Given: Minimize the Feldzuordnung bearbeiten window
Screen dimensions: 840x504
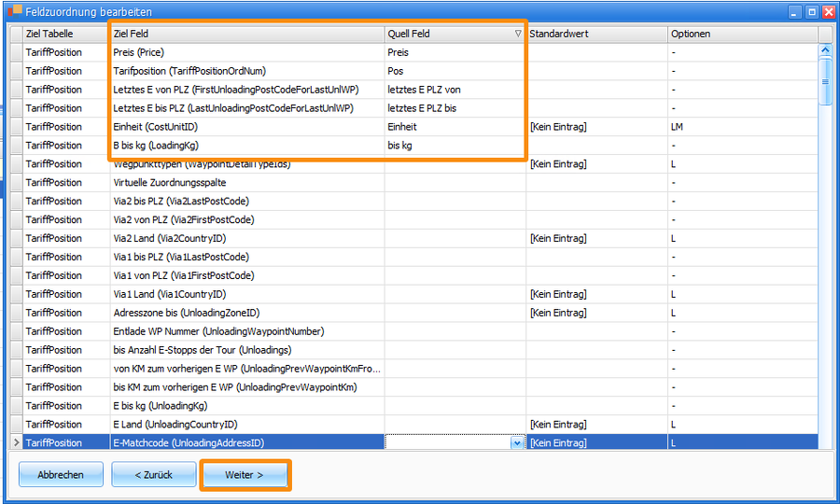Looking at the screenshot, I should [795, 12].
